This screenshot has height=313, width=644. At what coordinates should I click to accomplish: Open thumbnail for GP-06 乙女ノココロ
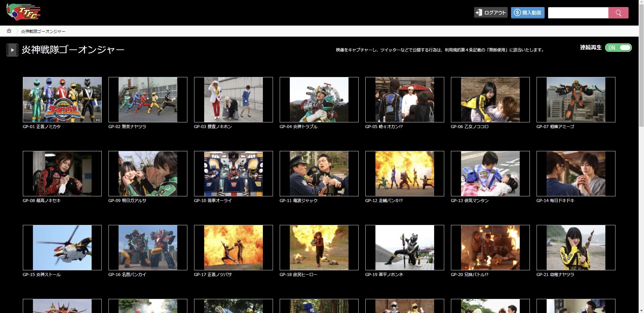(x=490, y=100)
